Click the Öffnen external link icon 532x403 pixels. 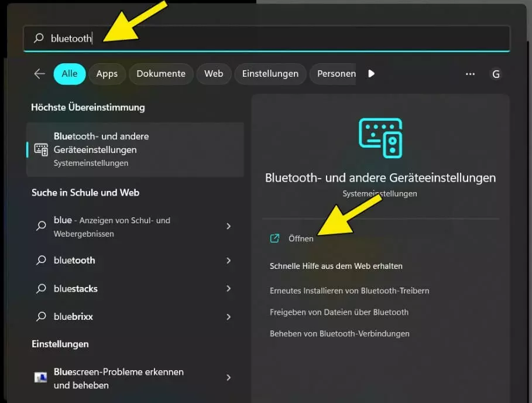click(x=274, y=238)
